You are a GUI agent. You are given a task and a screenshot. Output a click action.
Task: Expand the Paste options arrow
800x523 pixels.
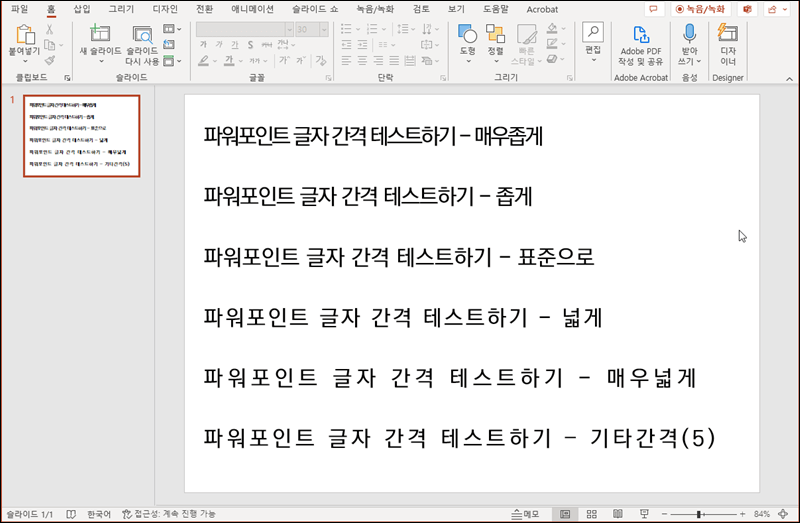pyautogui.click(x=24, y=61)
